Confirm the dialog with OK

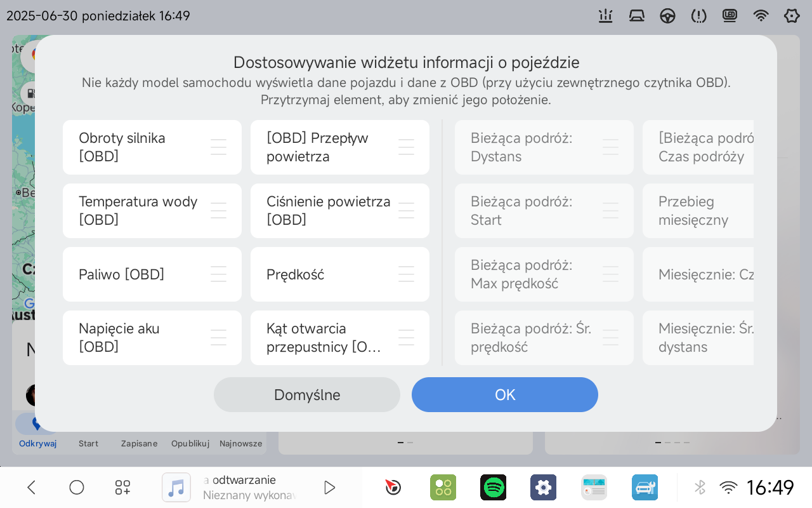505,395
